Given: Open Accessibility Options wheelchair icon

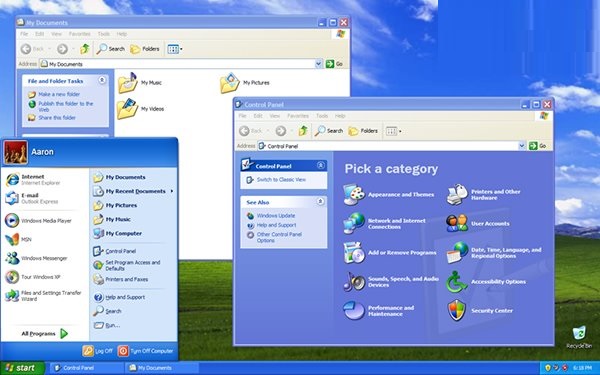Looking at the screenshot, I should coord(457,282).
